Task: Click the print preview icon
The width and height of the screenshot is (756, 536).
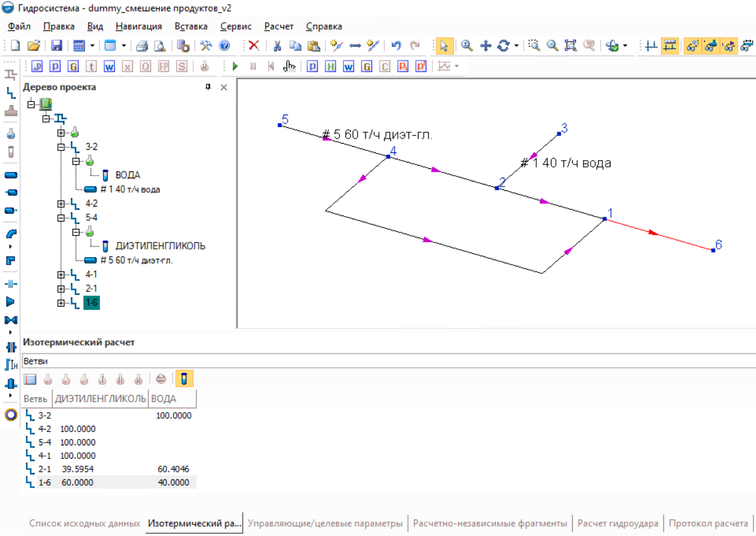Action: (160, 45)
